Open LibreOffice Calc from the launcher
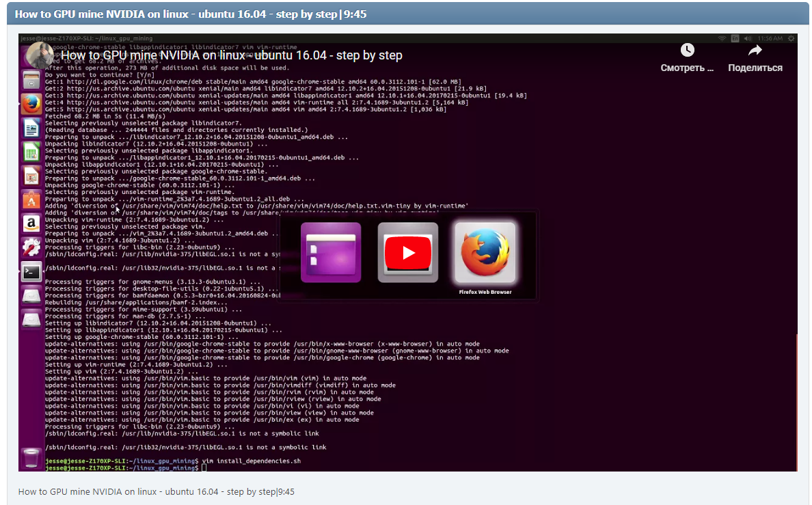 click(x=31, y=152)
